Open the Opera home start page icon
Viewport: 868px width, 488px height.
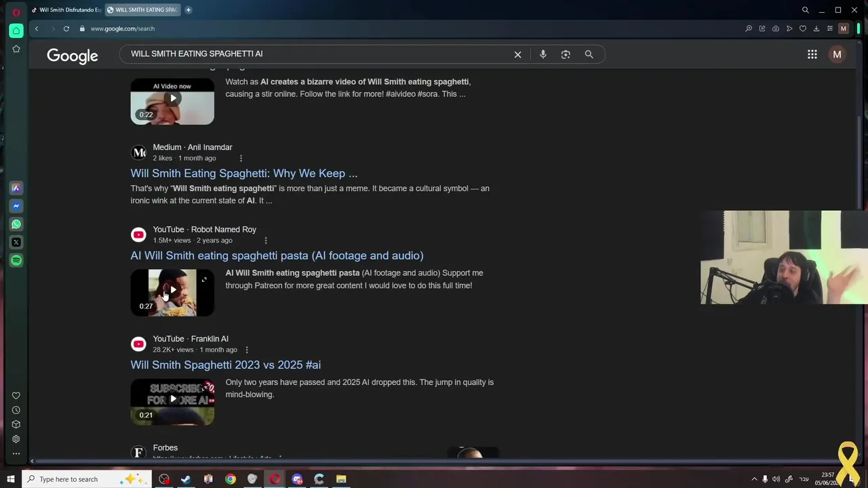tap(16, 30)
